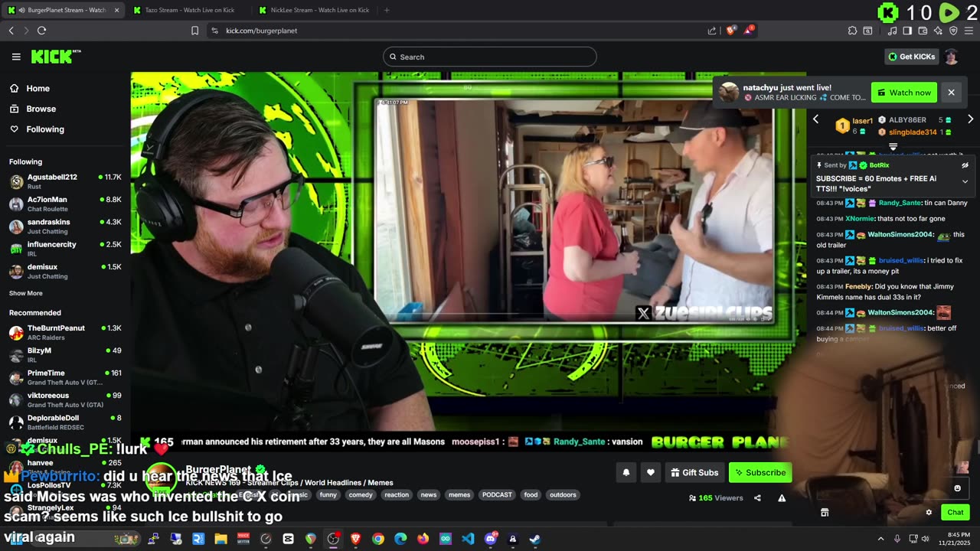Click the heart follow icon
The width and height of the screenshot is (980, 551).
651,472
